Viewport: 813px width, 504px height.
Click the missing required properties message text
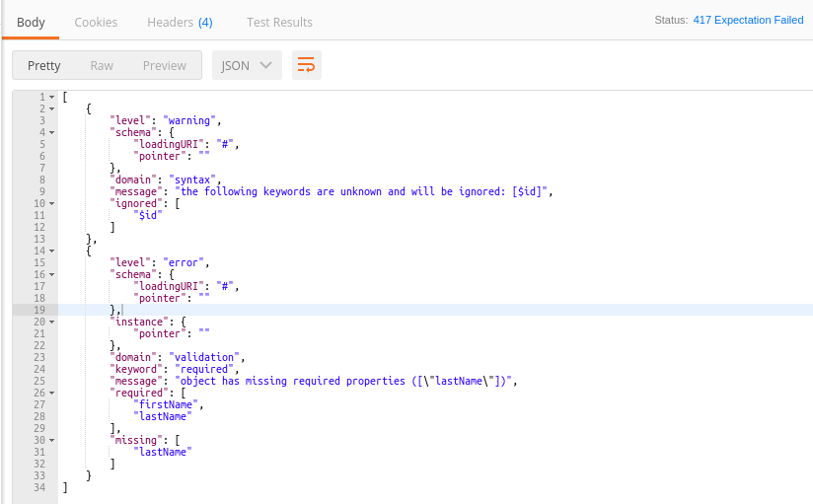click(343, 381)
